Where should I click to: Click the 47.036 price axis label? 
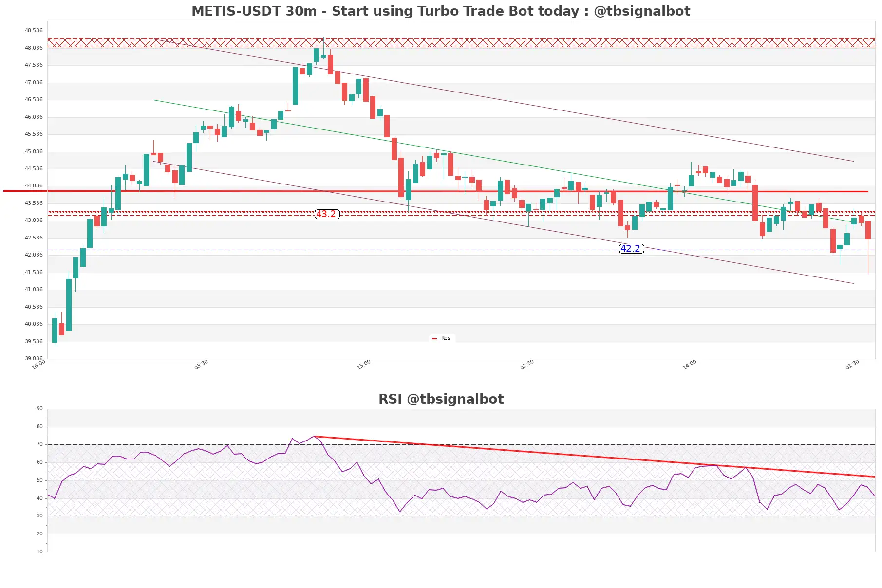[34, 82]
